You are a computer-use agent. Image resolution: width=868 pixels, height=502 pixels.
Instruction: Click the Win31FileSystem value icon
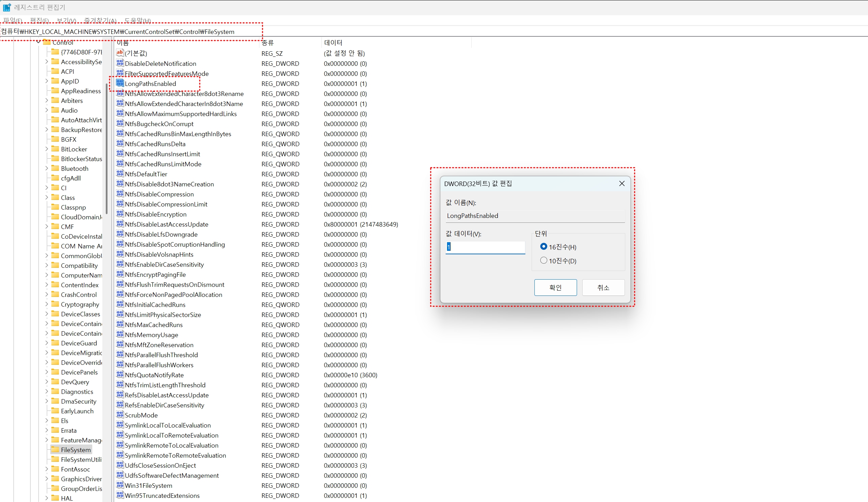point(120,485)
